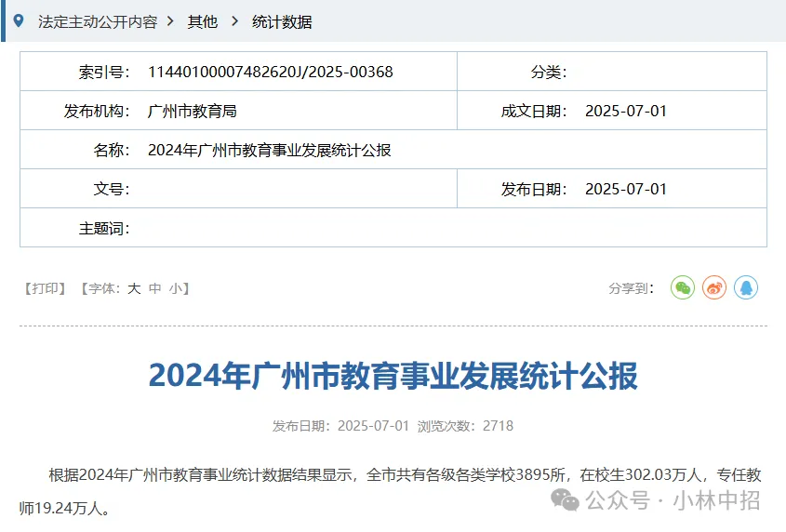786x532 pixels.
Task: Share to QQ icon
Action: [x=746, y=287]
